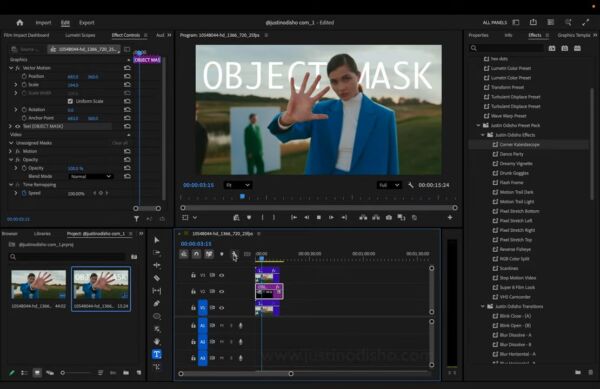Viewport: 600px width, 389px height.
Task: Add a marker in the timeline toolbar
Action: pos(222,254)
